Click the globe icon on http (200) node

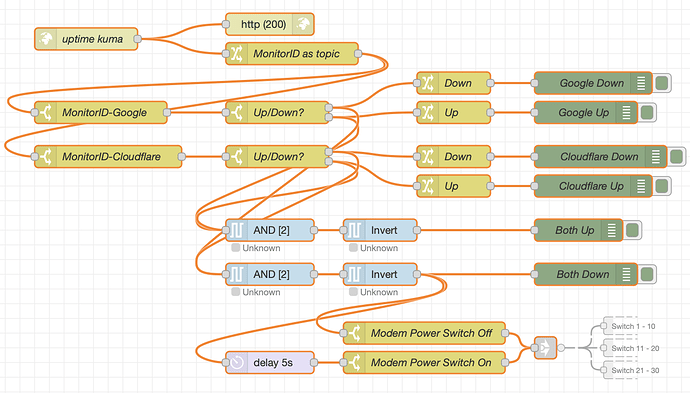click(303, 24)
